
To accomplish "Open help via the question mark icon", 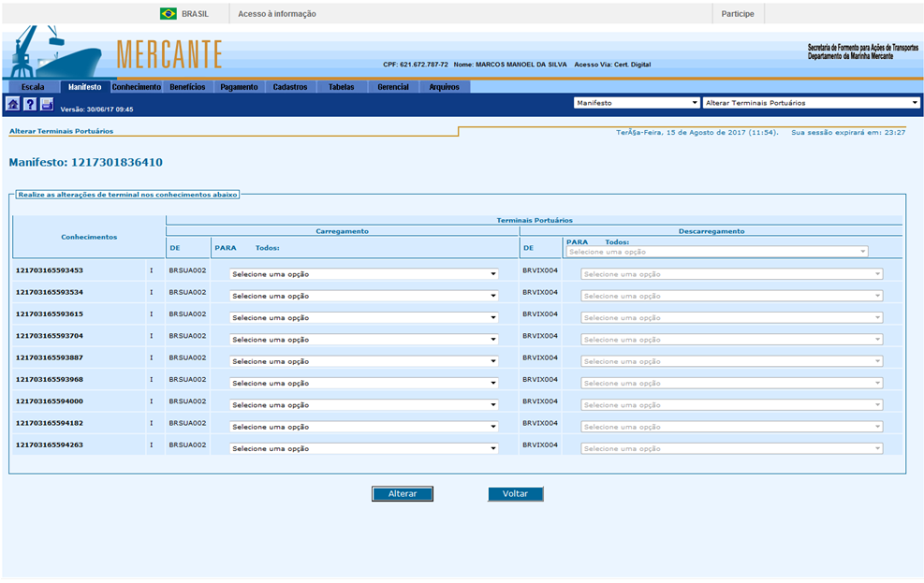I will (30, 104).
